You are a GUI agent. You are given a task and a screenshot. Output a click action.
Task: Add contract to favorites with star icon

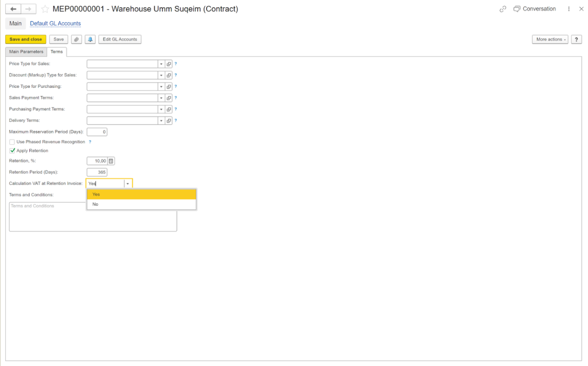coord(45,9)
